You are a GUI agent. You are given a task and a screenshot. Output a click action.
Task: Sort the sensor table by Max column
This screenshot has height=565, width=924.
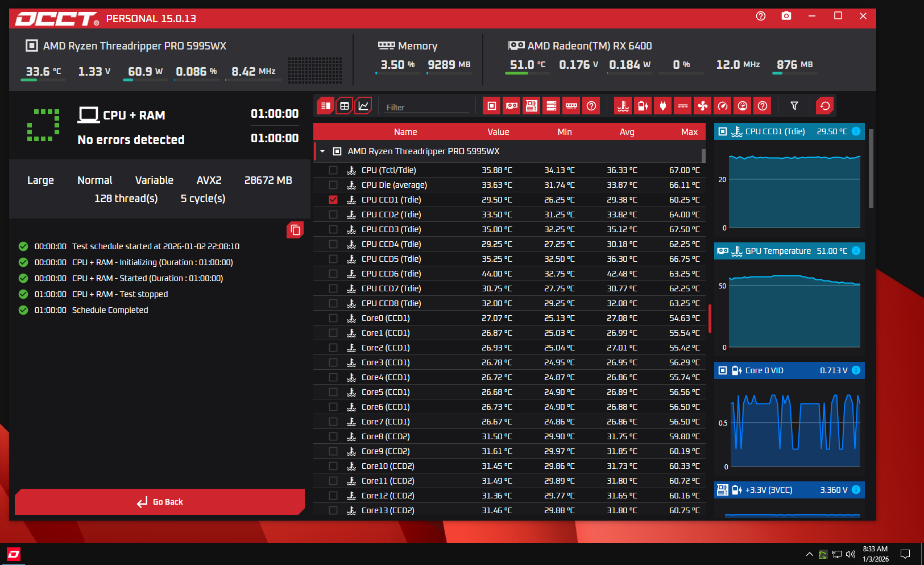(689, 132)
